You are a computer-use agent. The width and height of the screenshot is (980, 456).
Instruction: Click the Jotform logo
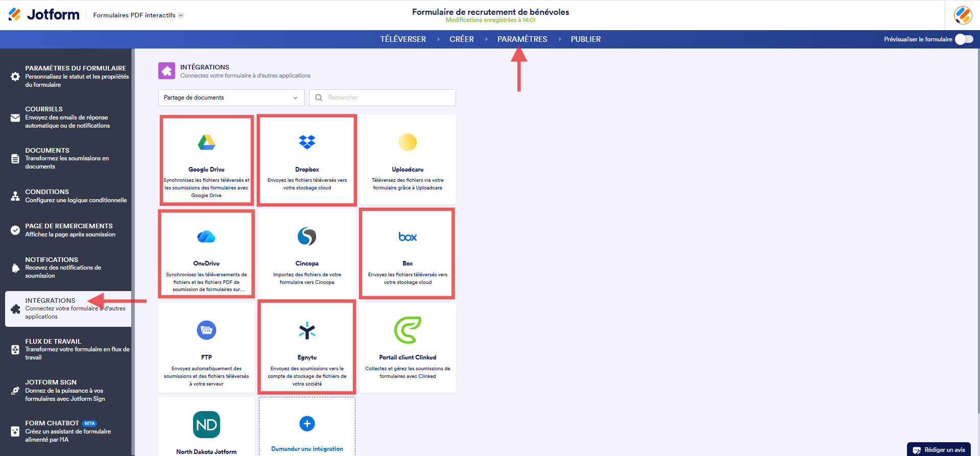click(x=44, y=15)
